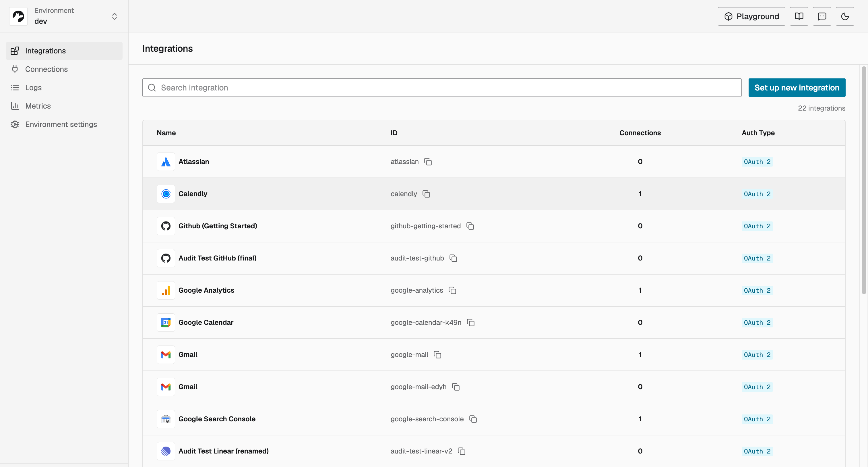Click the Playground button
868x467 pixels.
tap(751, 16)
